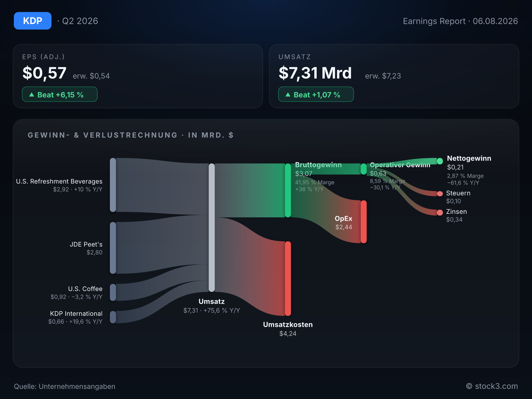The height and width of the screenshot is (399, 532).
Task: Select the $0,57 EPS value
Action: [x=44, y=73]
